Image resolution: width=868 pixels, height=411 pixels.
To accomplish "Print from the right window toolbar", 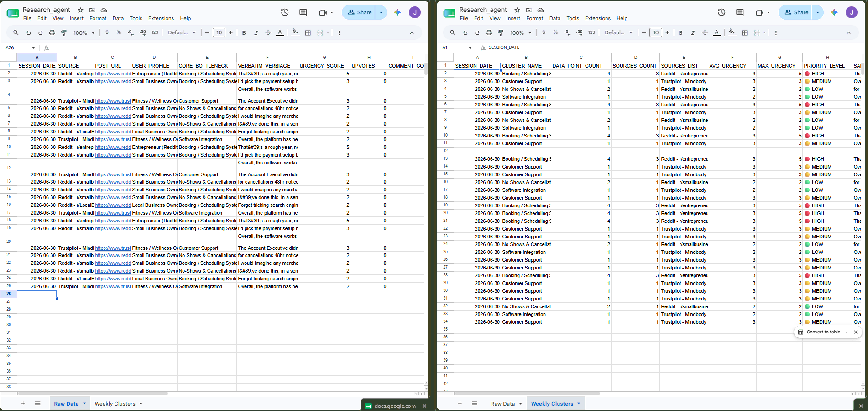I will pyautogui.click(x=489, y=33).
